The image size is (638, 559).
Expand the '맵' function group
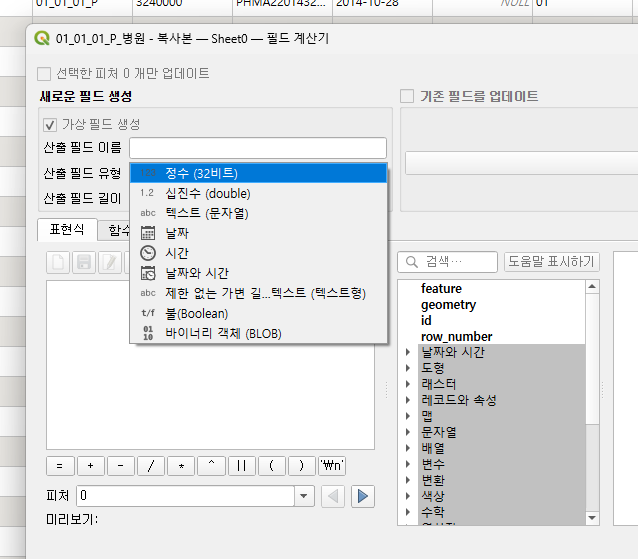click(x=408, y=416)
